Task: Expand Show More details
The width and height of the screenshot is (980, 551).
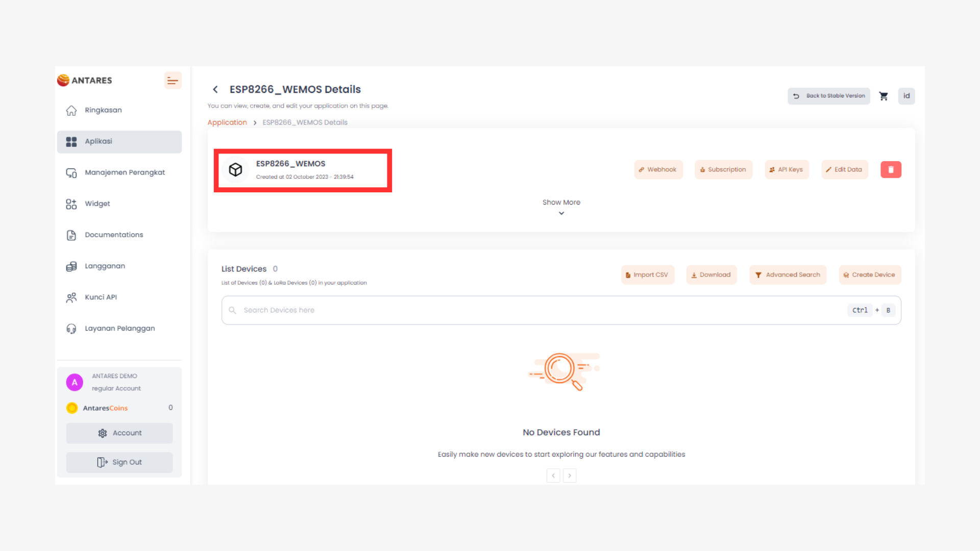Action: 561,207
